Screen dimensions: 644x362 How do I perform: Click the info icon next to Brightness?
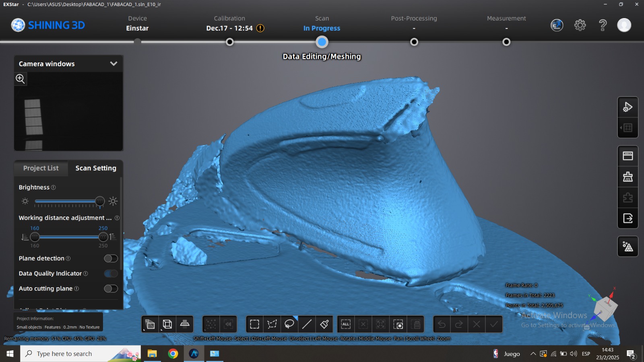[54, 187]
